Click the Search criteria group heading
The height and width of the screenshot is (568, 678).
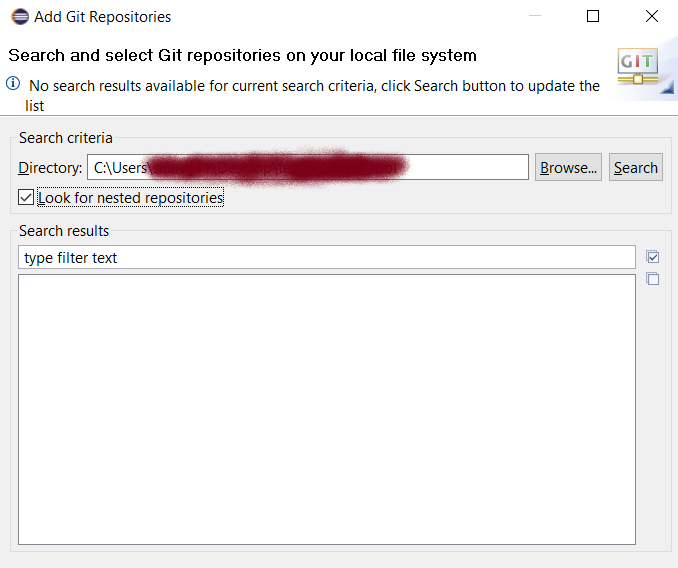coord(66,138)
